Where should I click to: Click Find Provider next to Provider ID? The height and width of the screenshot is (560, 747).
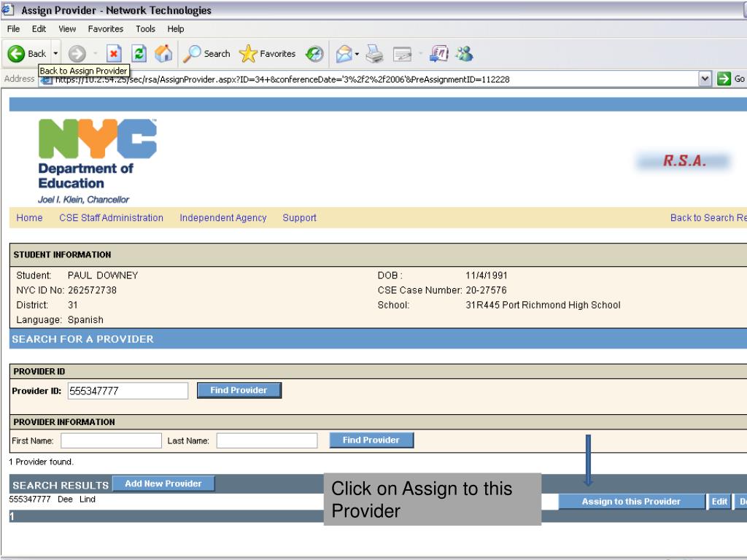pyautogui.click(x=239, y=391)
